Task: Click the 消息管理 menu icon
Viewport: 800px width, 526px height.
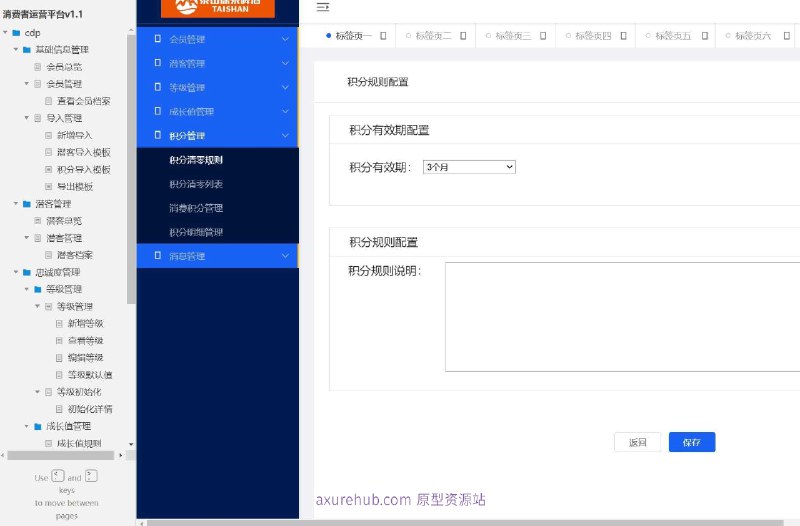Action: pyautogui.click(x=158, y=256)
